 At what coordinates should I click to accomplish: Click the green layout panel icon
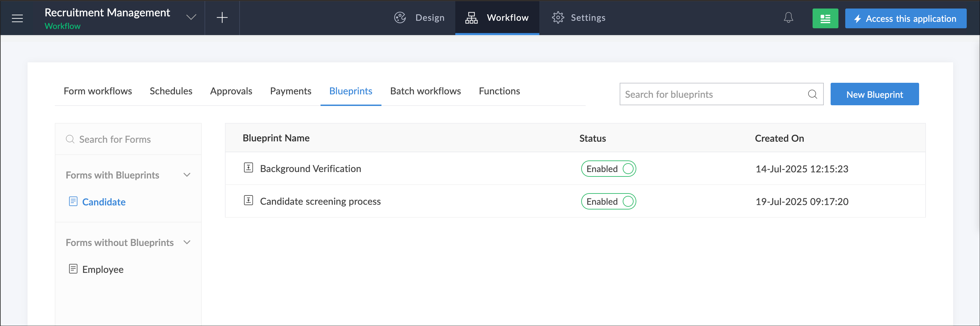tap(825, 19)
